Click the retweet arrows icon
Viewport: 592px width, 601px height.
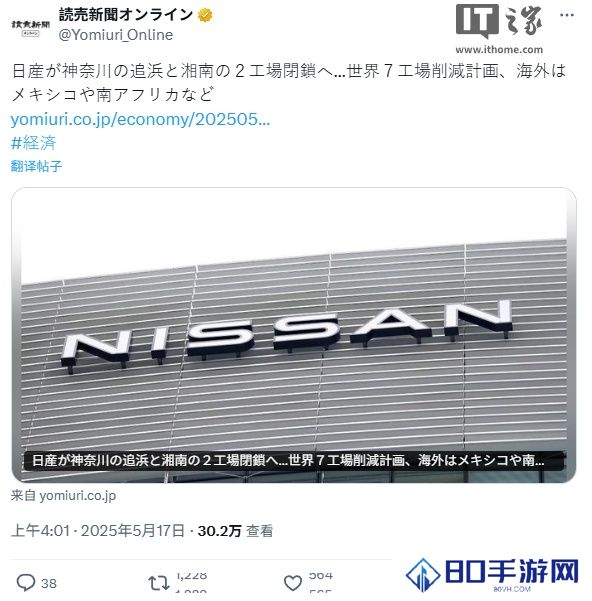(x=159, y=583)
